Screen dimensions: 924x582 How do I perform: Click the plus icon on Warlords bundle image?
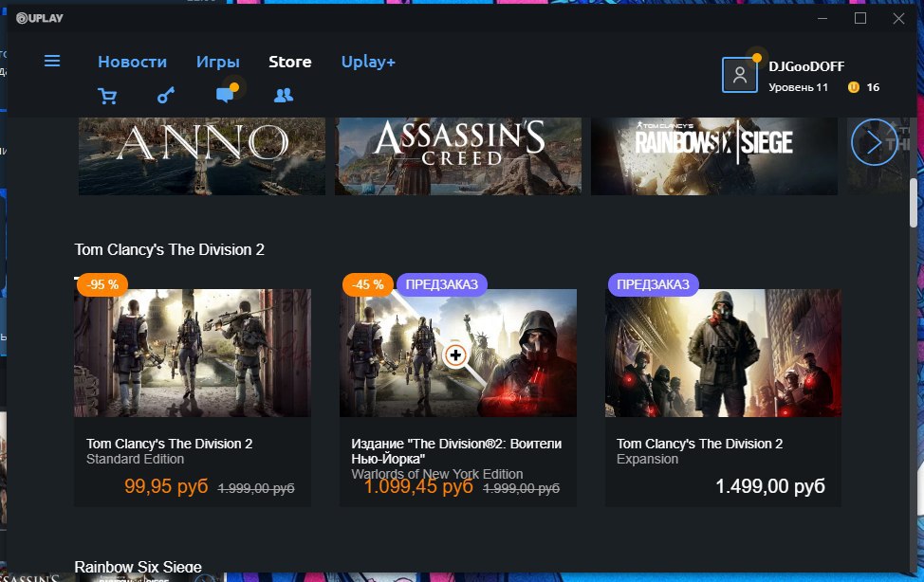pos(455,355)
